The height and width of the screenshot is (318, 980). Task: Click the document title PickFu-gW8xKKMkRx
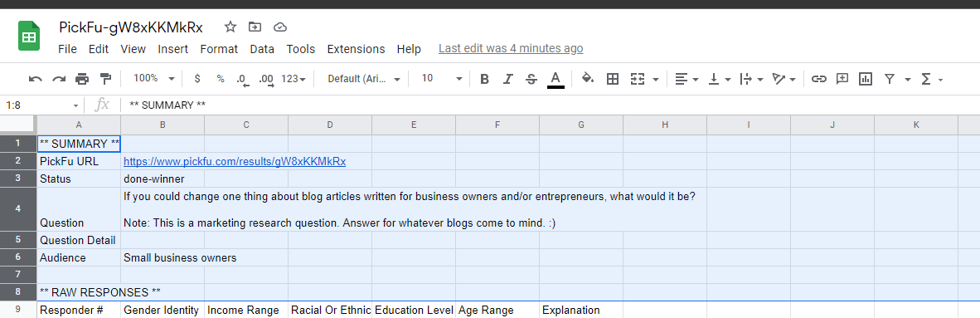point(131,27)
